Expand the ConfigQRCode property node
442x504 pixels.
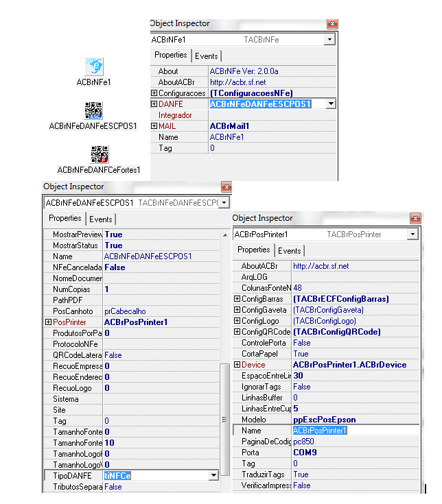(x=237, y=331)
